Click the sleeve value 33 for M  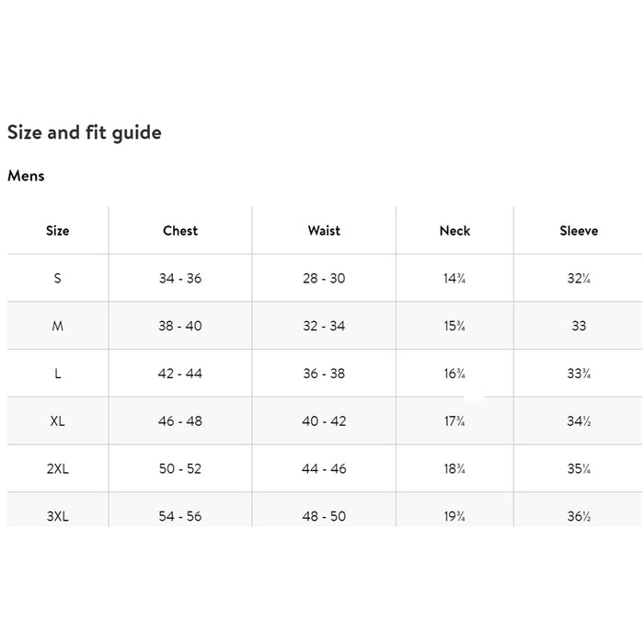(x=579, y=326)
